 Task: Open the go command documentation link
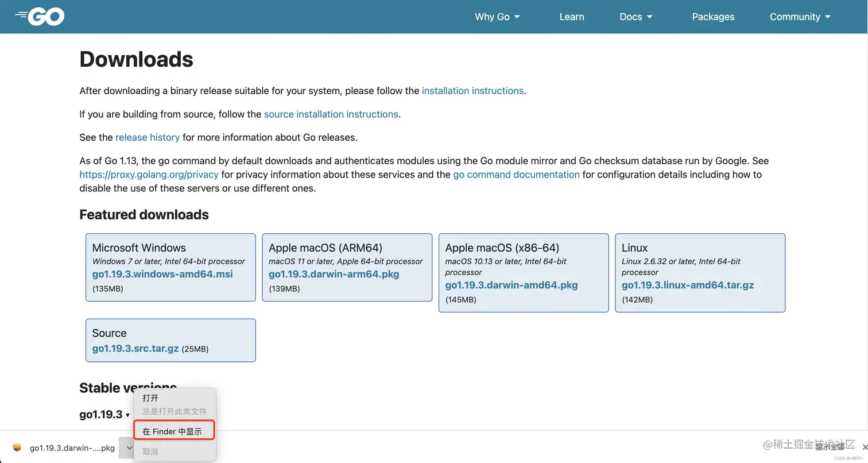pyautogui.click(x=516, y=175)
